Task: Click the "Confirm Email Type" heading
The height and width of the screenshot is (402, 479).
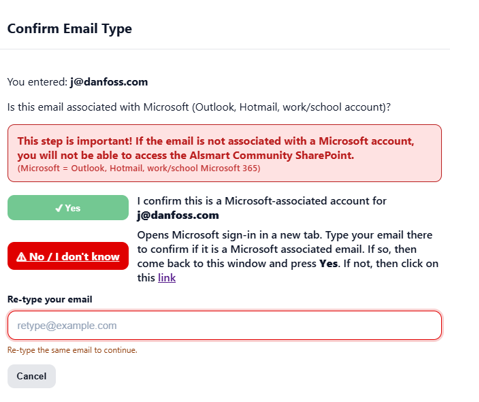Action: tap(70, 29)
